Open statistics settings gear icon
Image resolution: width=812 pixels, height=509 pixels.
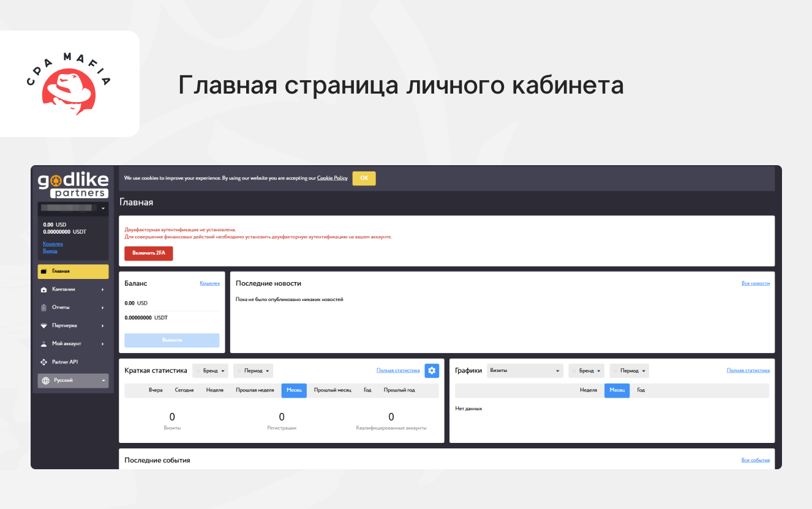click(x=432, y=370)
